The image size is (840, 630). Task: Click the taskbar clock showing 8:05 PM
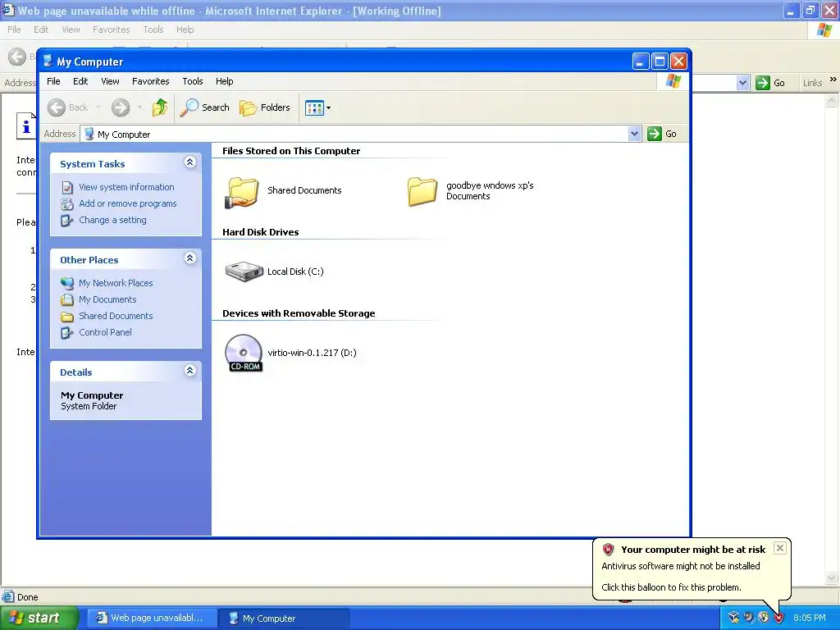pyautogui.click(x=809, y=619)
